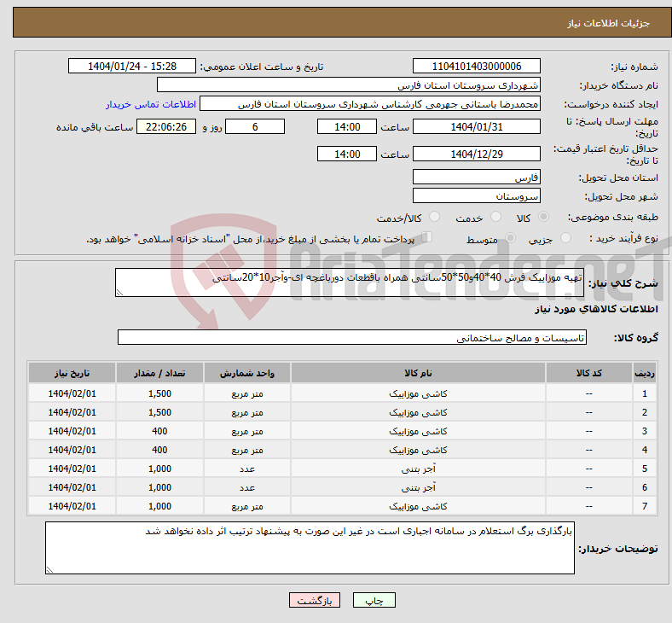This screenshot has width=672, height=623.
Task: Click the page title جزئیات اطلاعات نیاز
Action: (609, 23)
